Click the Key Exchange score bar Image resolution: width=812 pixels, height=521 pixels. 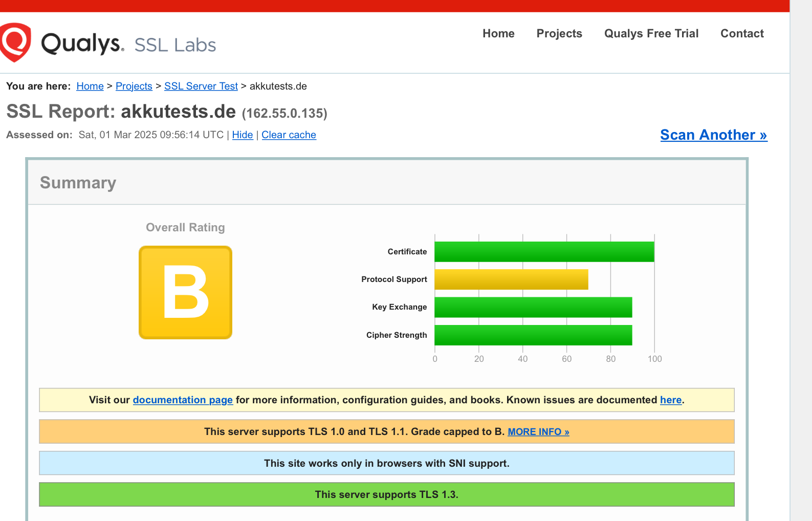534,307
